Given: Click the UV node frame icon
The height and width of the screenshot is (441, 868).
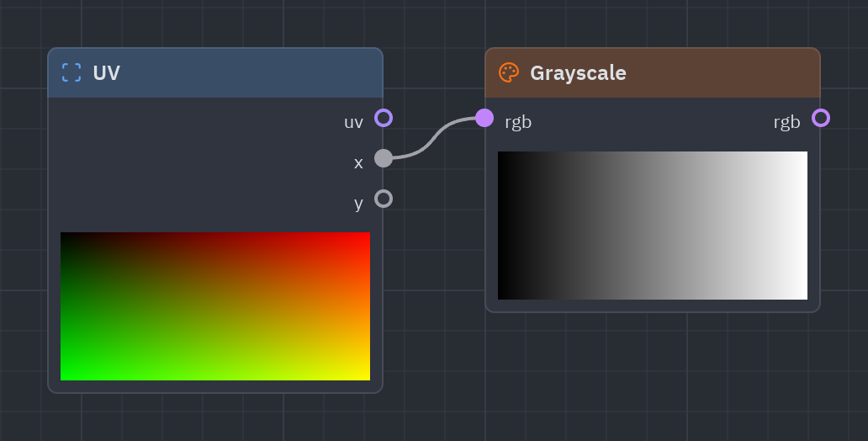Looking at the screenshot, I should coord(71,72).
